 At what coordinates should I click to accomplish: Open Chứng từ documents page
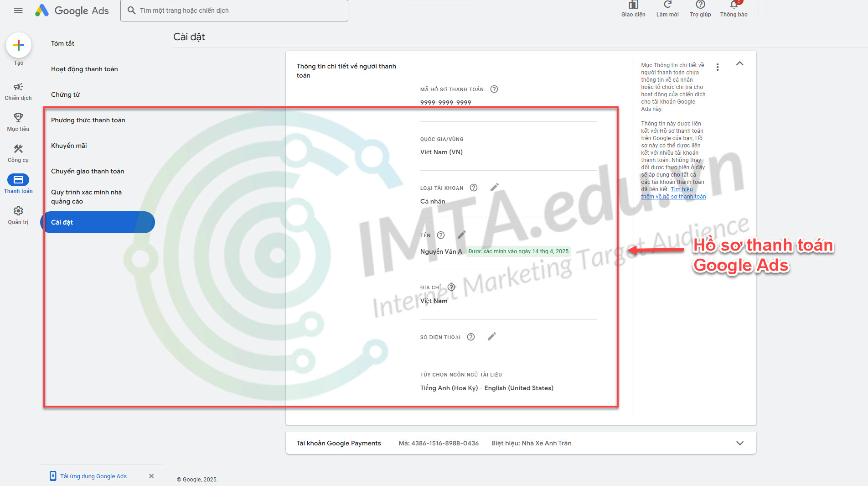click(x=65, y=94)
